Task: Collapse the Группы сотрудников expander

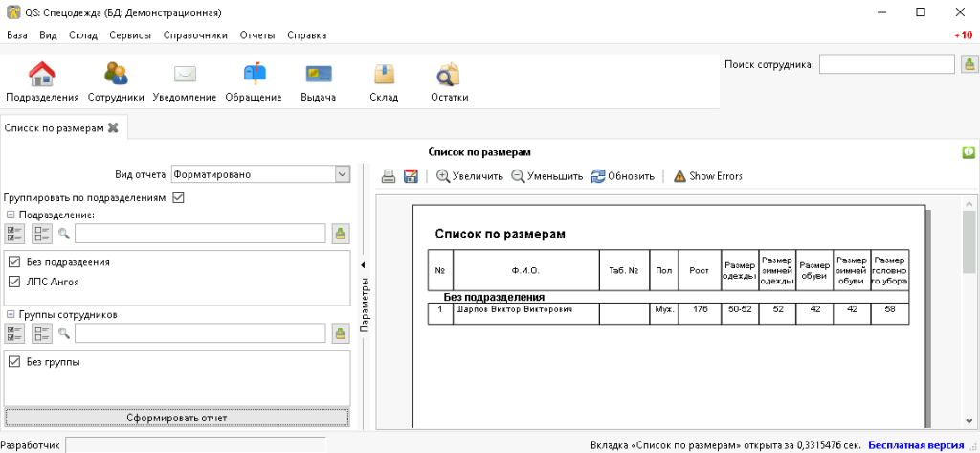Action: pos(10,314)
